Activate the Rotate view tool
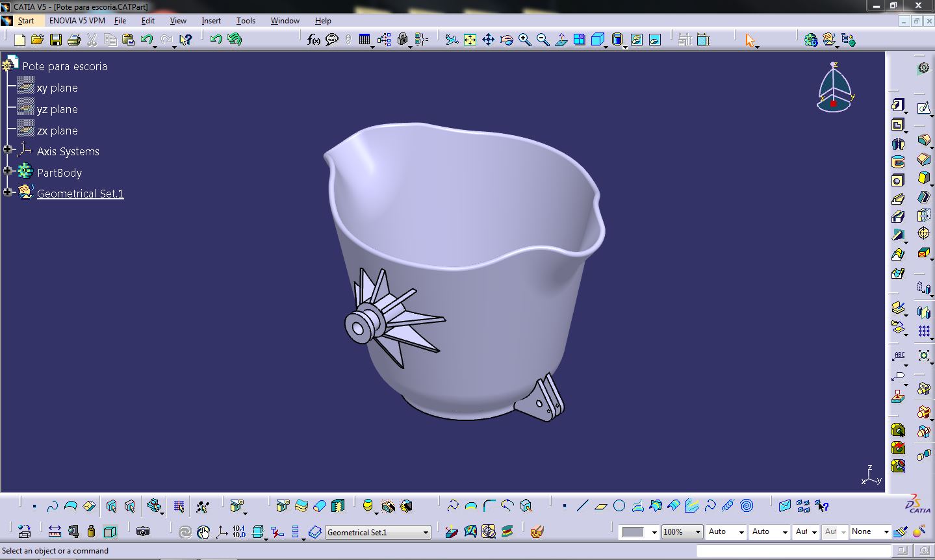This screenshot has height=560, width=935. coord(506,40)
